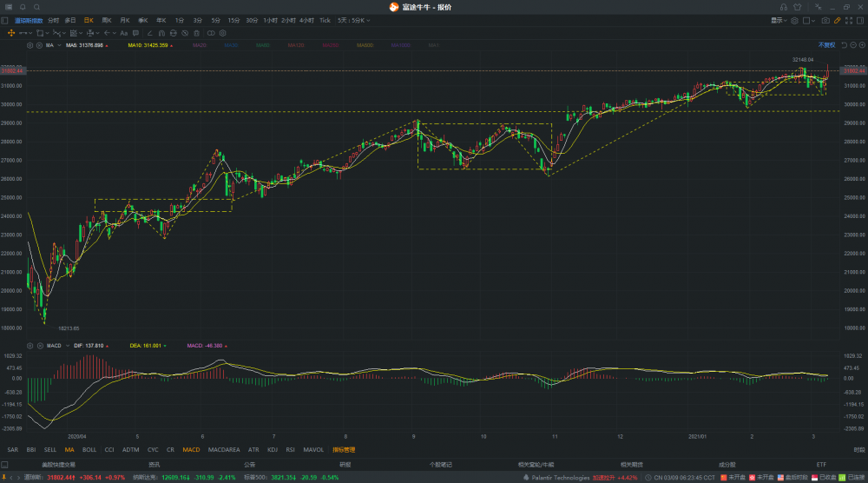868x483 pixels.
Task: Enter full screen chart mode
Action: pos(850,19)
